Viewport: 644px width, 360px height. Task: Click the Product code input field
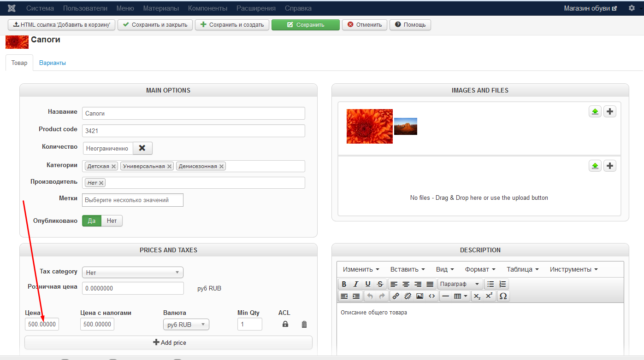[x=194, y=131]
